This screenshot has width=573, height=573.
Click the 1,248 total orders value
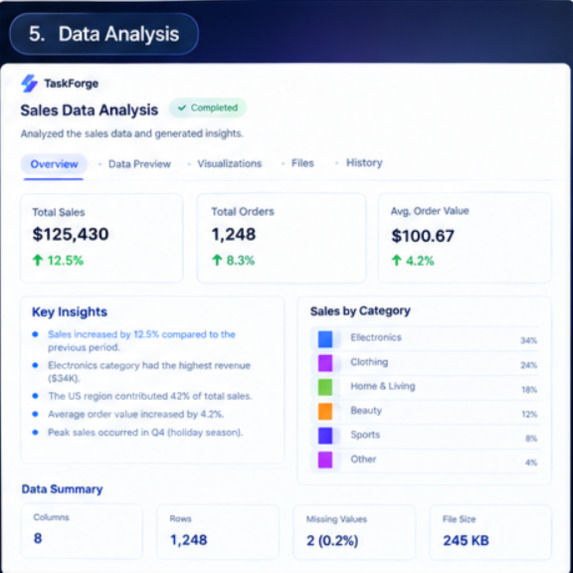click(234, 234)
